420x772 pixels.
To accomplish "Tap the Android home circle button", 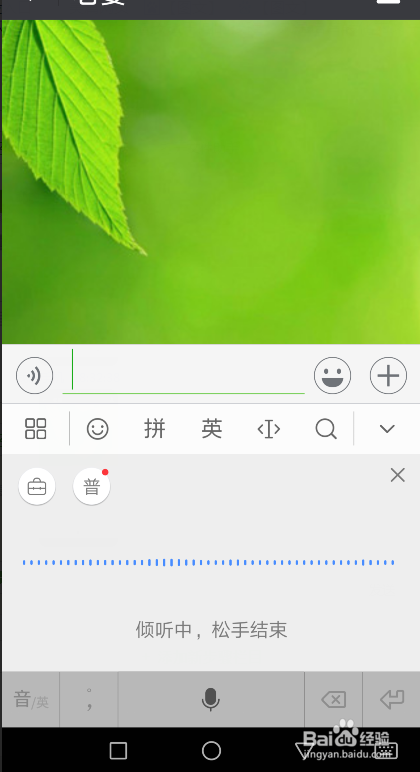I will pos(211,751).
